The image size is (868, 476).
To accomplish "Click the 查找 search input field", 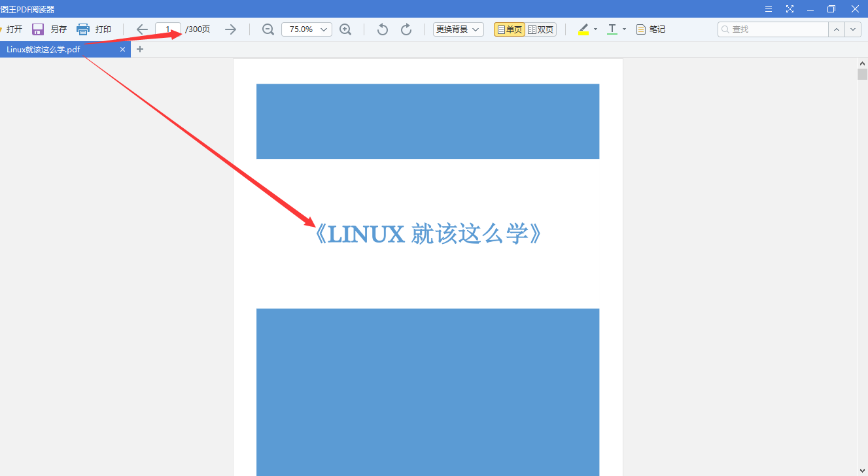I will (x=773, y=29).
